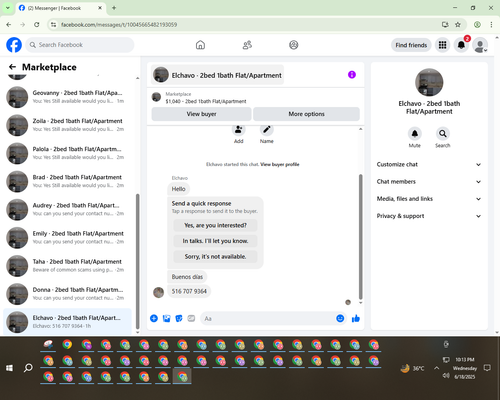Mute the chat with bell icon
Viewport: 500px width, 400px height.
tap(415, 134)
